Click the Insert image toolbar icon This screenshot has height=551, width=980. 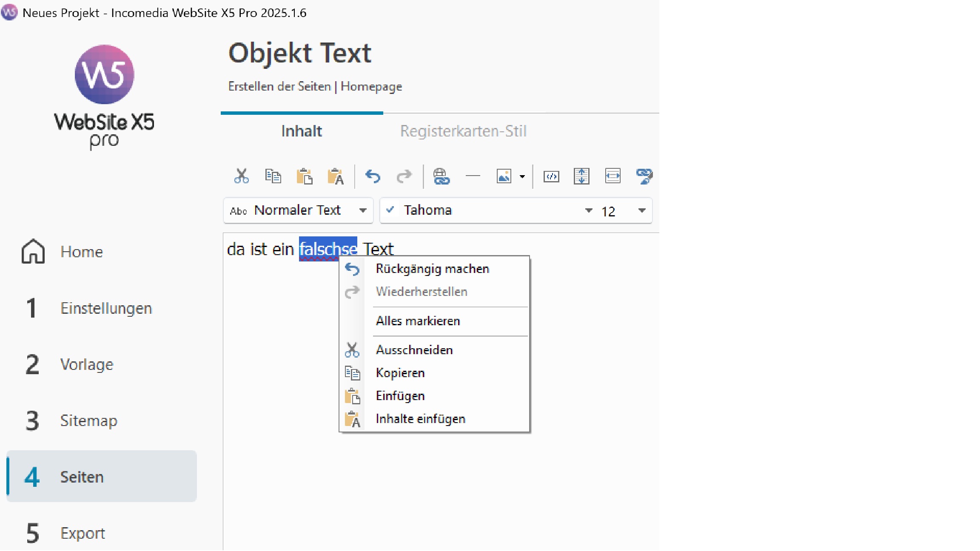tap(504, 176)
